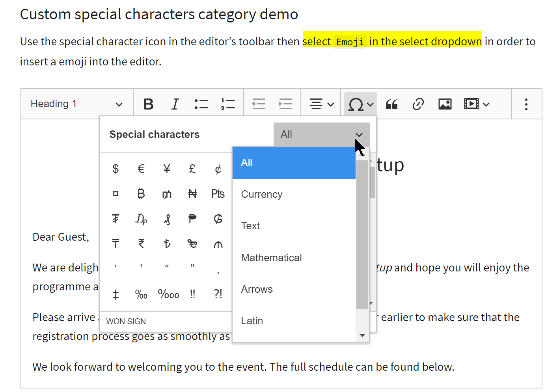Choose the Currency category
Image resolution: width=546 pixels, height=392 pixels.
click(294, 195)
